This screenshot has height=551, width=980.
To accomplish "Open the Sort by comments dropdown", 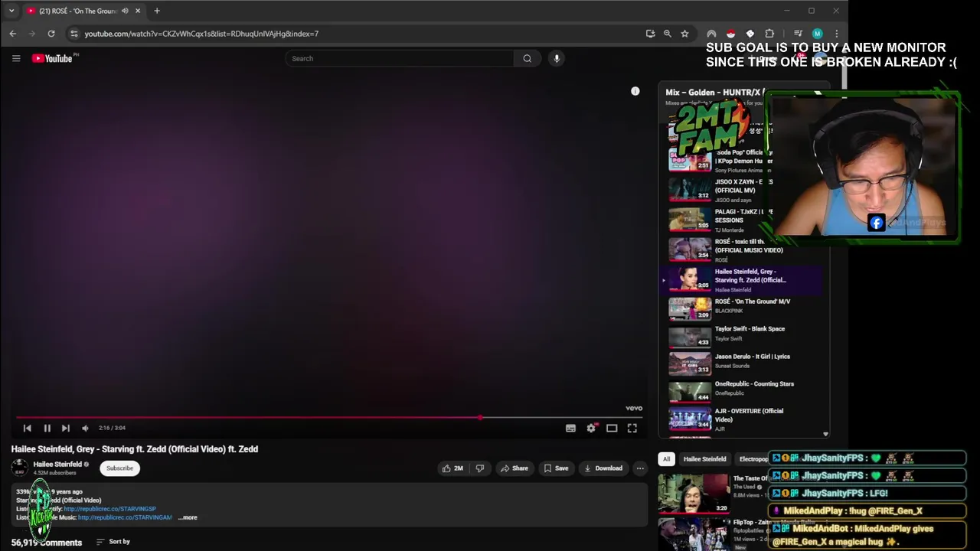I will click(113, 542).
